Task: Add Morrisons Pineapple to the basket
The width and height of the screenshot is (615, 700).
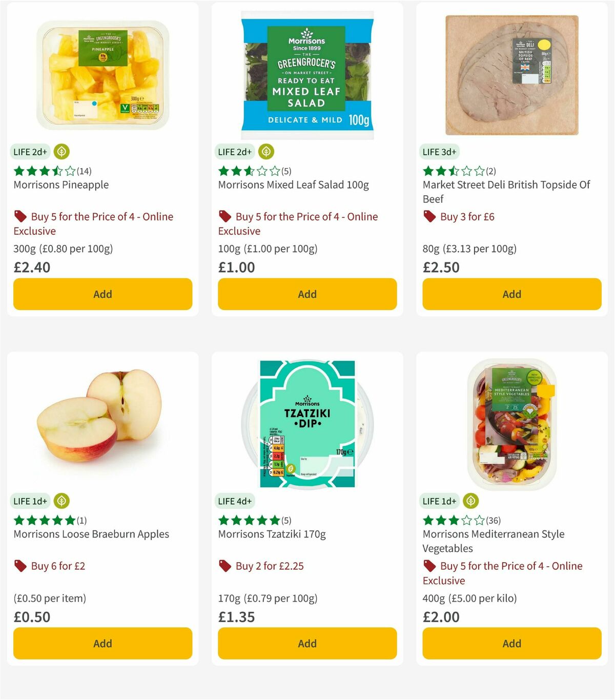Action: pos(102,294)
